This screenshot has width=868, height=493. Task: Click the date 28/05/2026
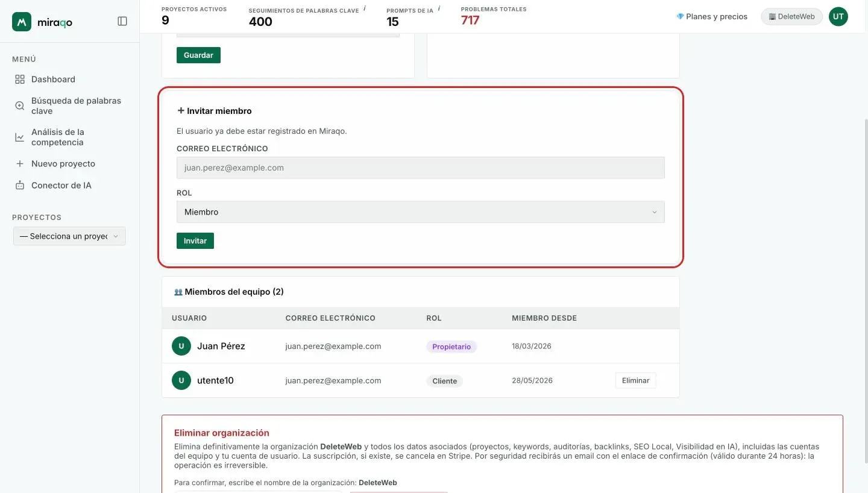[x=532, y=380]
